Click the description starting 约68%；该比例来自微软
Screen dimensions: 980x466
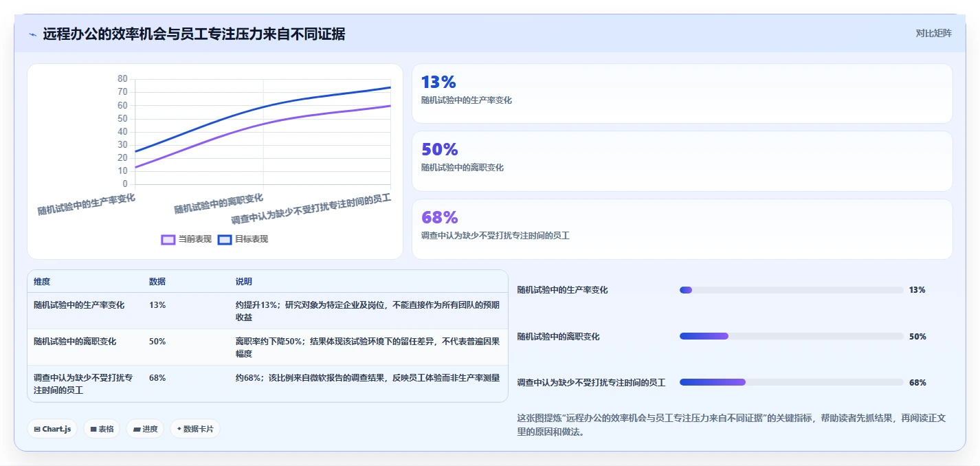click(x=368, y=377)
